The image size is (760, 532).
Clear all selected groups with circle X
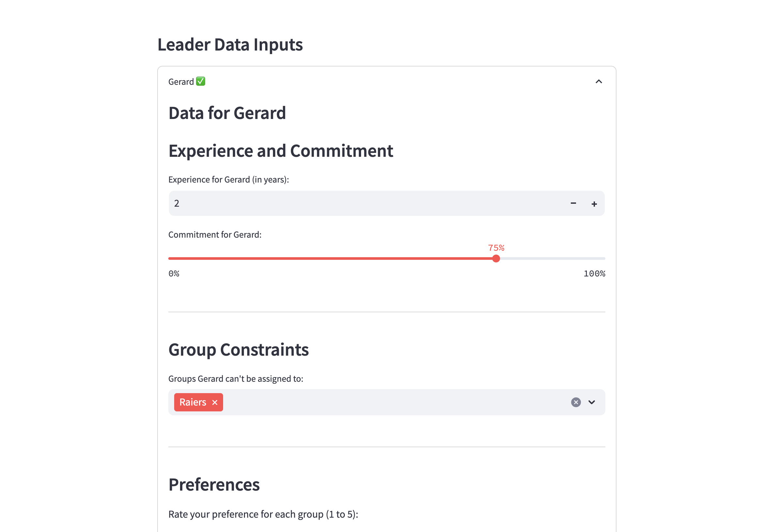[576, 402]
